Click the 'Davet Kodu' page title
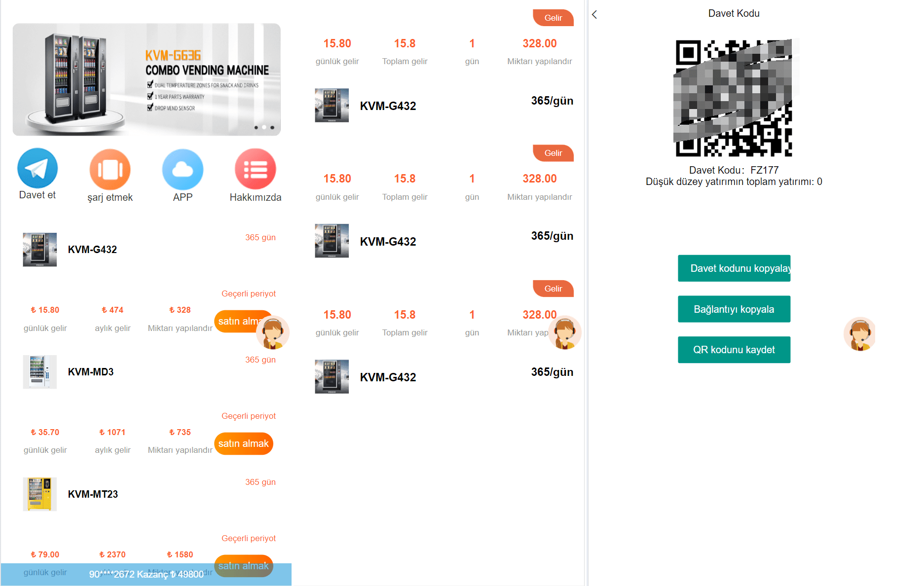Viewport: 924px width, 586px height. 734,13
